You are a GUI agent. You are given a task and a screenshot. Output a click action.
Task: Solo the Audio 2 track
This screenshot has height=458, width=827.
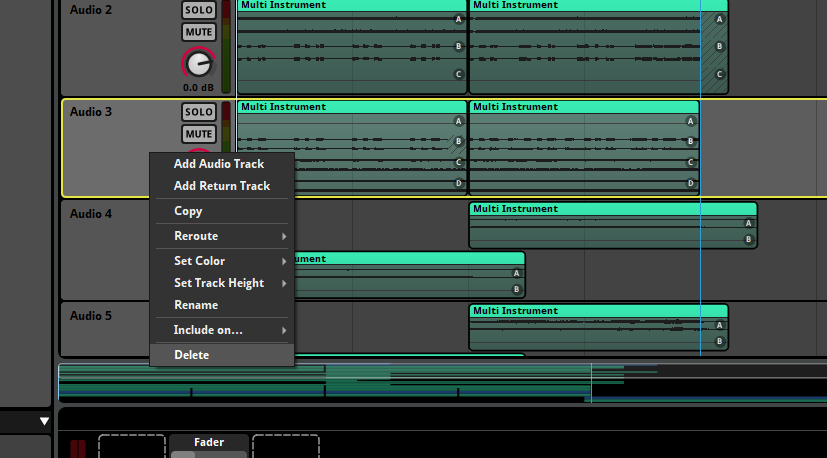[199, 10]
